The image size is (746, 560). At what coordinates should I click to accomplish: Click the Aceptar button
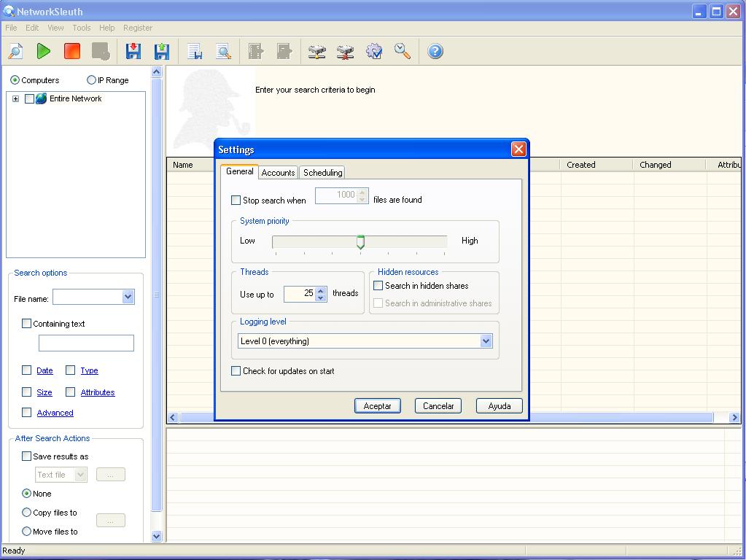tap(377, 406)
